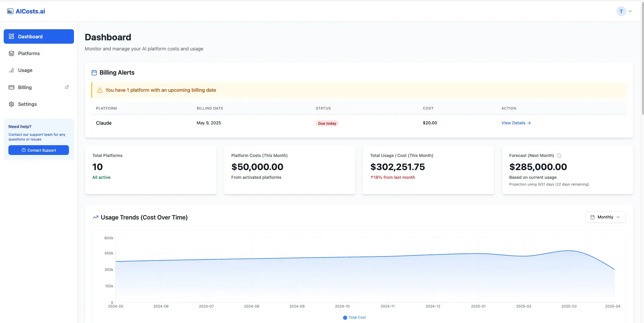Select the Claude platform row name
644x323 pixels.
(x=104, y=123)
